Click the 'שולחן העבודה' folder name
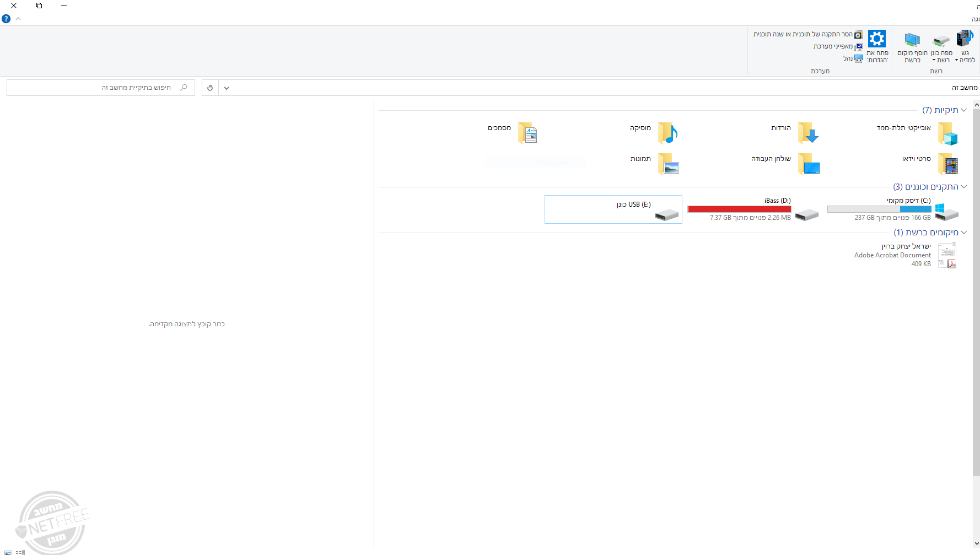The image size is (980, 555). tap(771, 159)
